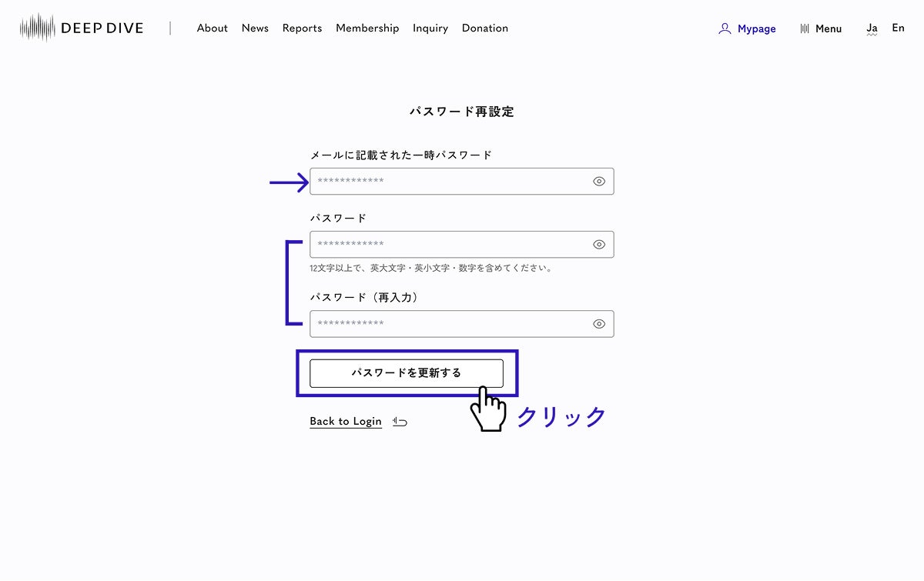Open the About page
The image size is (924, 581).
click(x=212, y=28)
